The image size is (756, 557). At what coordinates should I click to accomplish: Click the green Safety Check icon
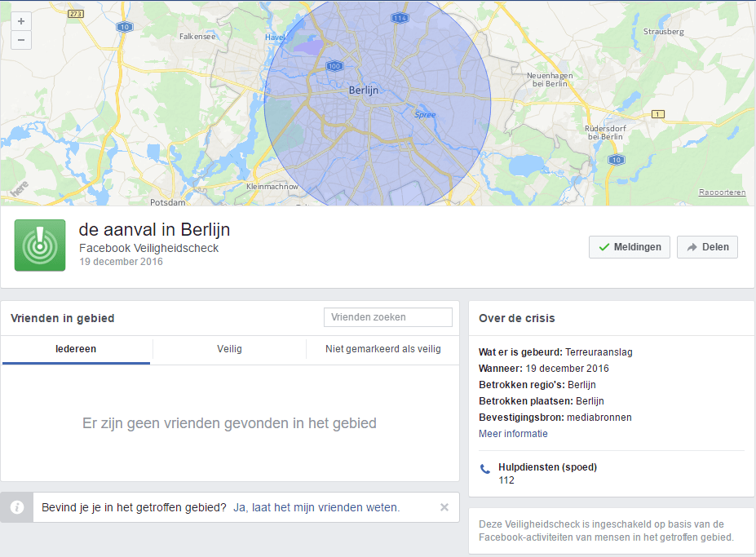point(40,245)
